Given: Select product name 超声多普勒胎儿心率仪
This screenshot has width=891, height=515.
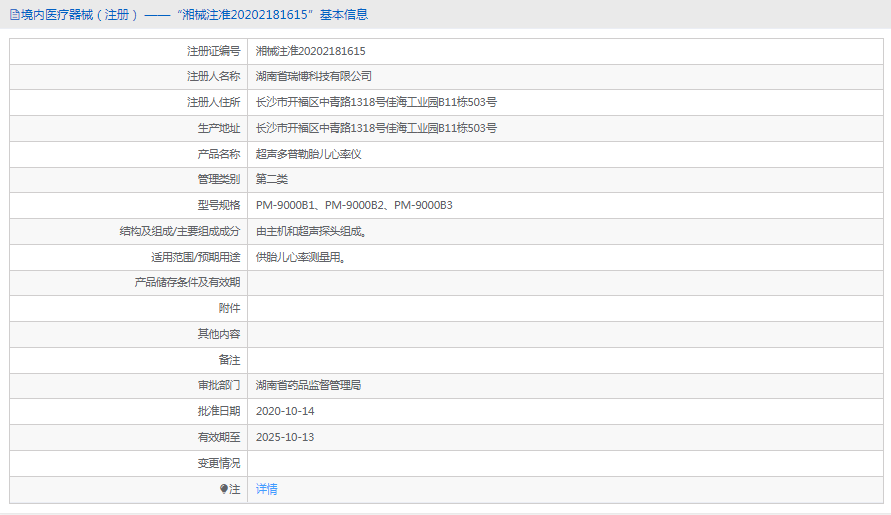Looking at the screenshot, I should pos(309,154).
